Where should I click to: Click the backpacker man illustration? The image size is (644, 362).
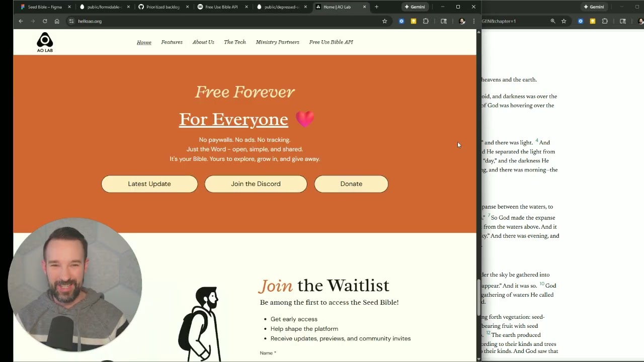pos(199,324)
